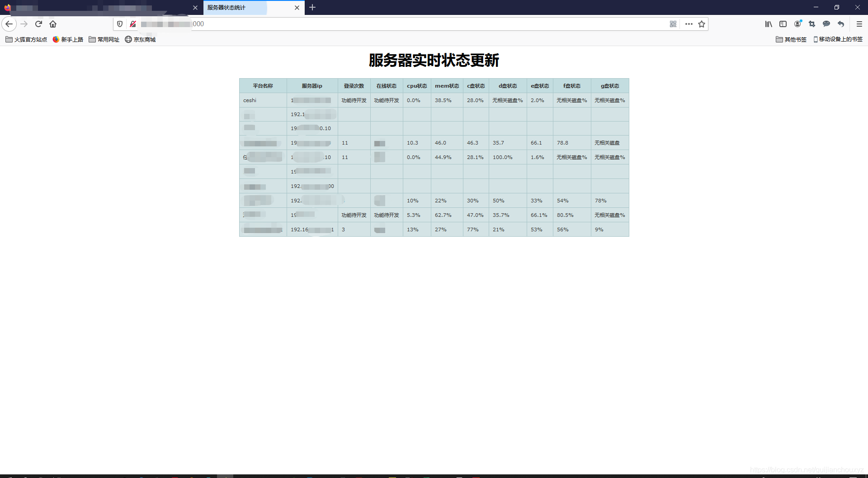Screen dimensions: 868x478
Task: Click the cpu状态 column header
Action: point(417,86)
